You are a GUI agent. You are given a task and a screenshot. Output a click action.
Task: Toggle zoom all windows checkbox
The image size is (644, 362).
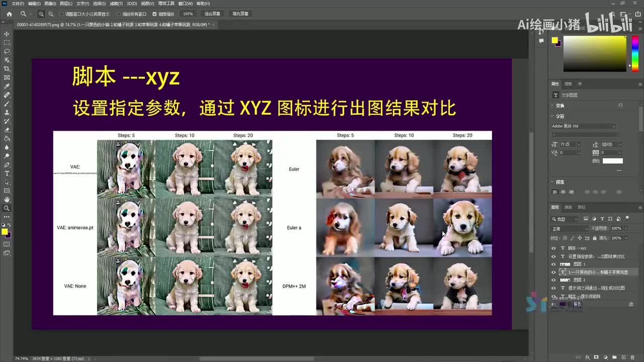pyautogui.click(x=119, y=14)
